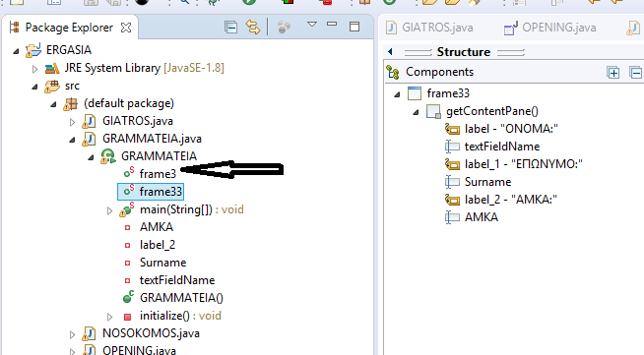
Task: Switch to OPENING.java editor tab
Action: click(x=550, y=28)
